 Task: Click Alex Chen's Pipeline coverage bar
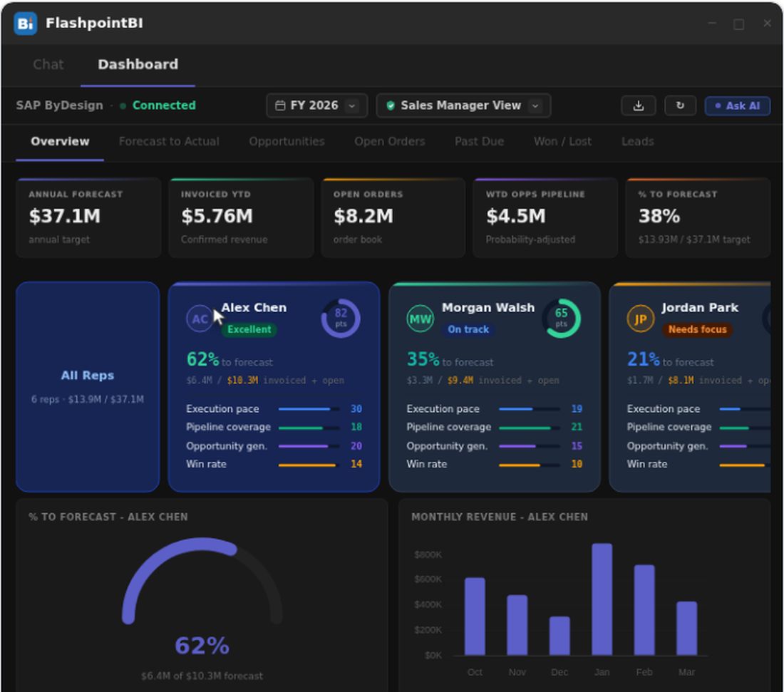[309, 428]
